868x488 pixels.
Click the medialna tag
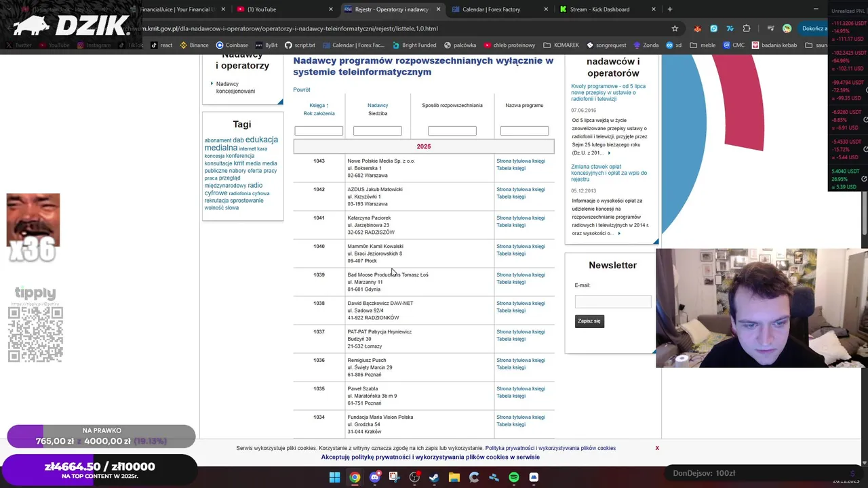click(221, 148)
